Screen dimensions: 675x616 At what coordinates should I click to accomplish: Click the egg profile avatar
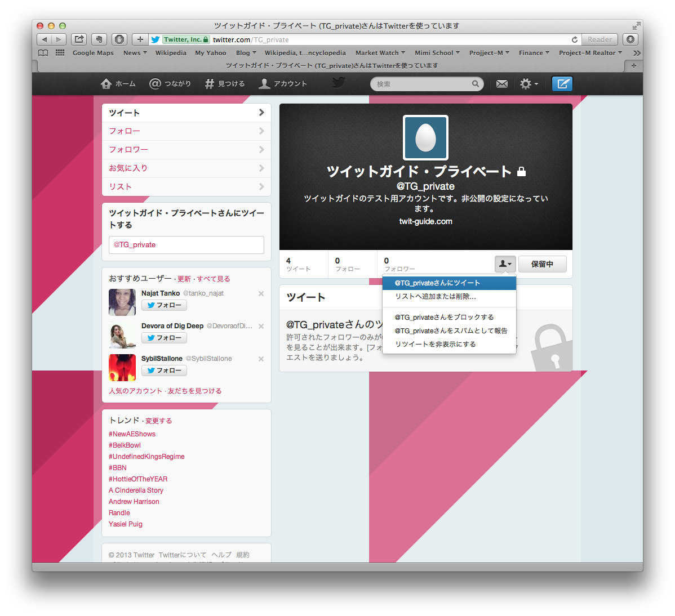tap(425, 137)
